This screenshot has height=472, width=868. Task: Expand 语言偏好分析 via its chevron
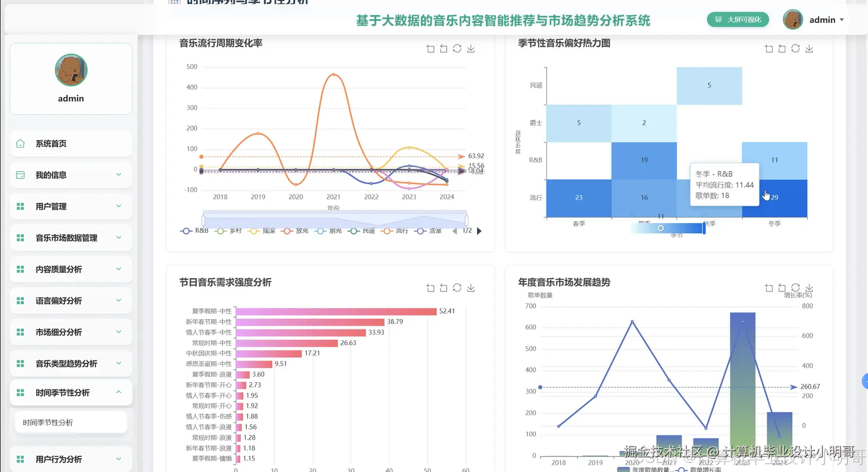(119, 300)
